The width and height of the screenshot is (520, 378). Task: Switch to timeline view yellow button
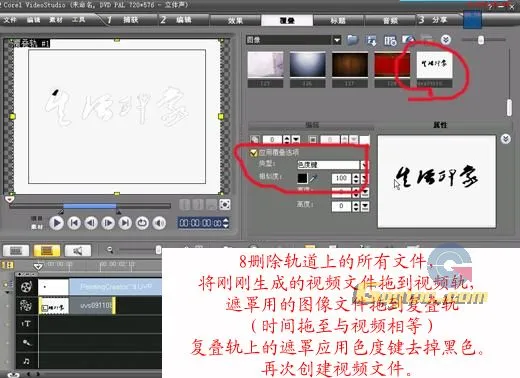tap(47, 250)
